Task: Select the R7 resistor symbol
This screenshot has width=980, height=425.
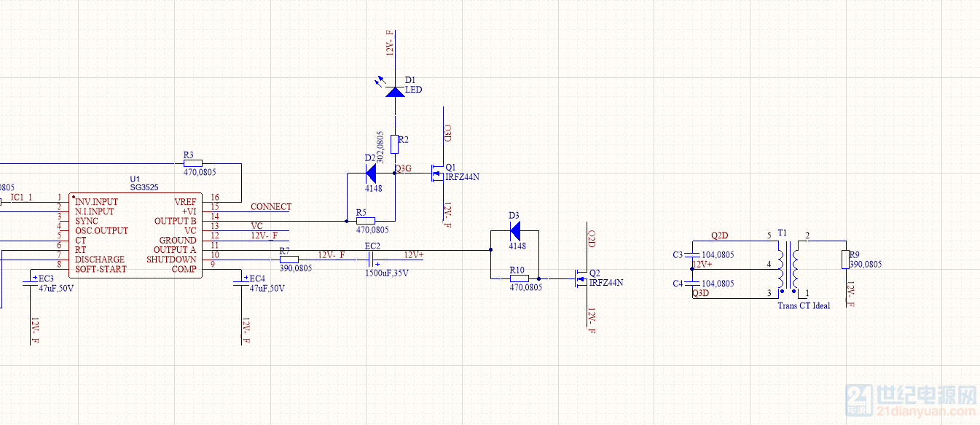Action: [x=289, y=260]
